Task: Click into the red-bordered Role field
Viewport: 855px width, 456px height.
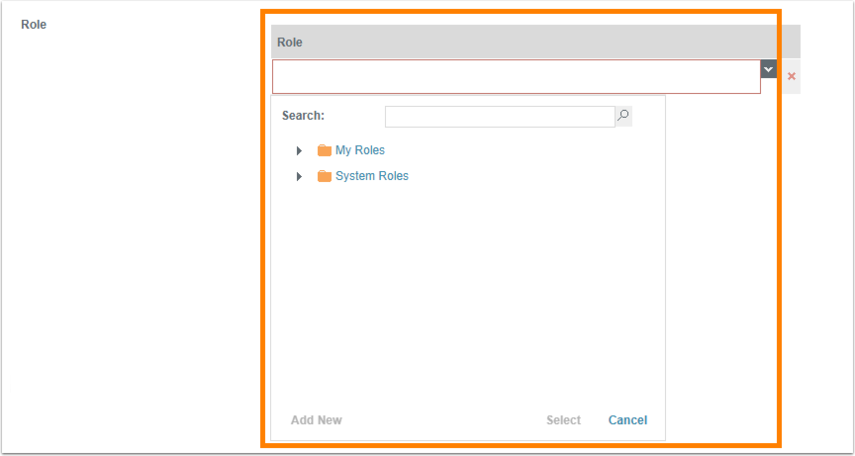Action: point(515,77)
